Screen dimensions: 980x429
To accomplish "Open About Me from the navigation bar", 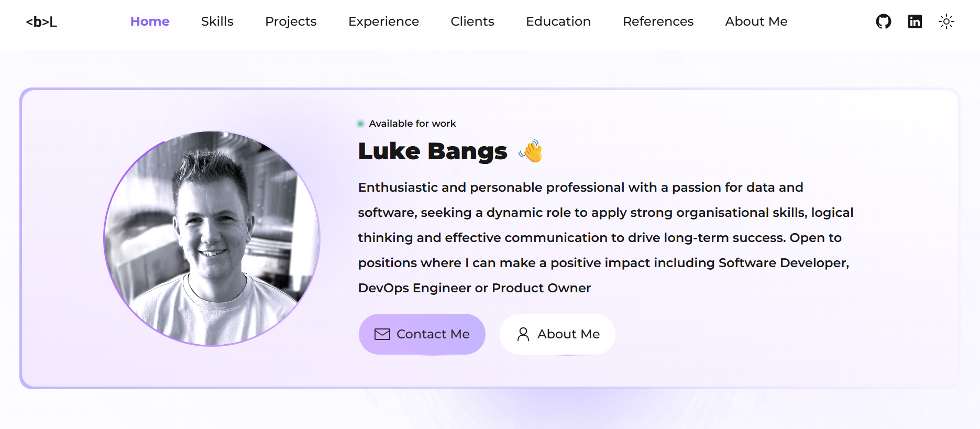I will [x=756, y=21].
